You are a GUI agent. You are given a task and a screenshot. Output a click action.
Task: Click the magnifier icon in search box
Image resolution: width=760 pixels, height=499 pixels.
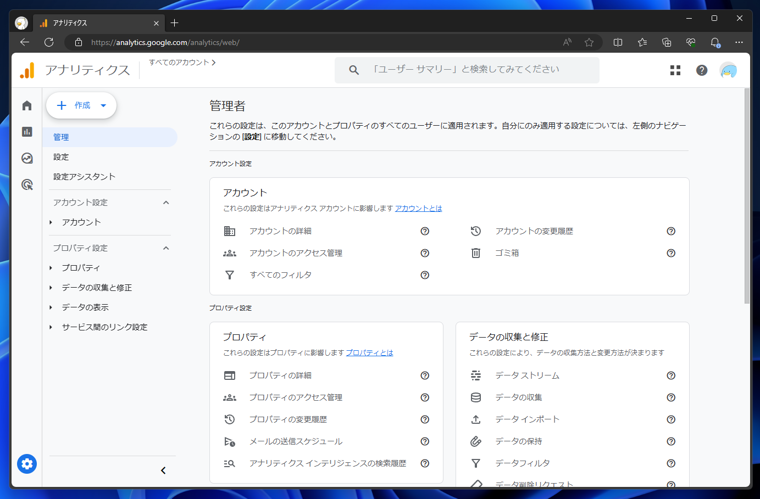354,70
